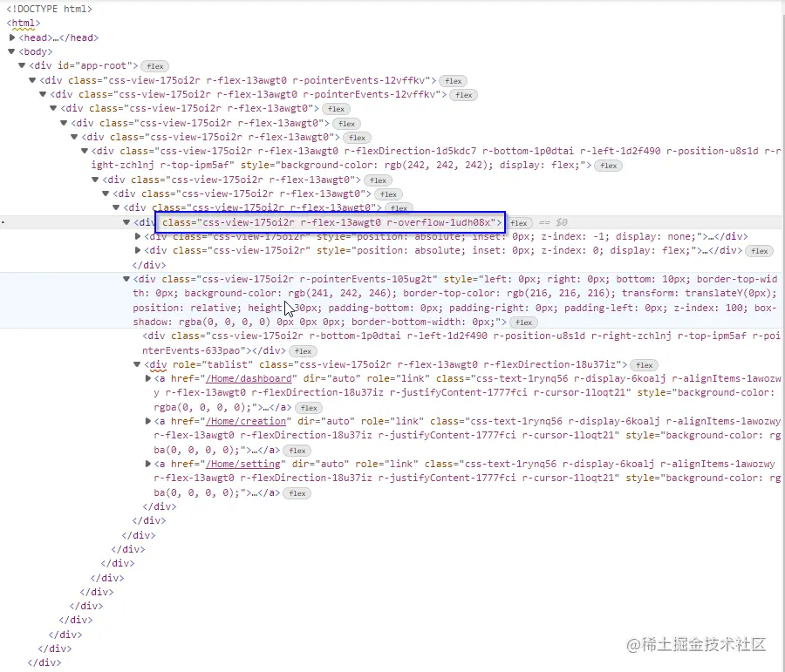Image resolution: width=785 pixels, height=672 pixels.
Task: Collapse the r-pointerEvents-105ug2t div node
Action: [126, 279]
